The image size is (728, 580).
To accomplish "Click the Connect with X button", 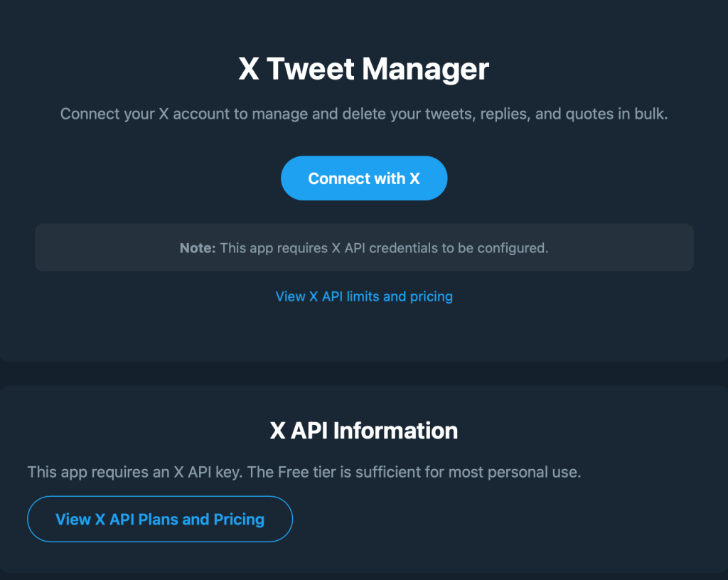I will 364,178.
